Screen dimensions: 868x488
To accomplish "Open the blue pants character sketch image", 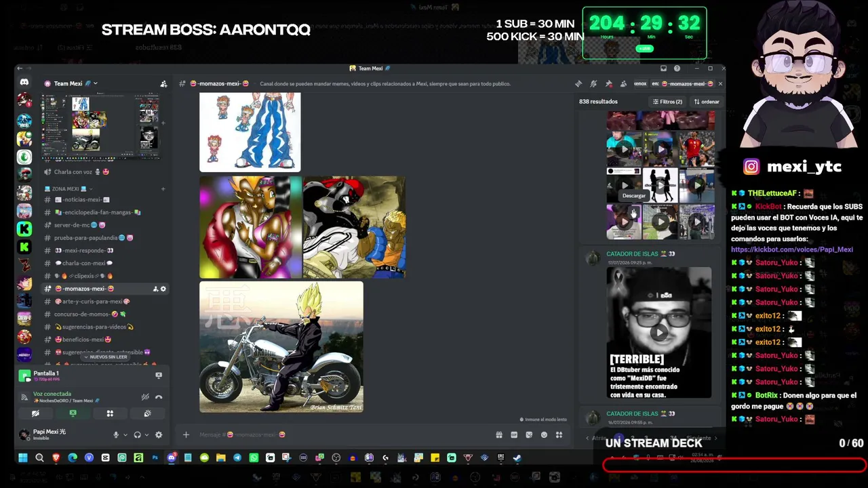I will click(x=250, y=133).
